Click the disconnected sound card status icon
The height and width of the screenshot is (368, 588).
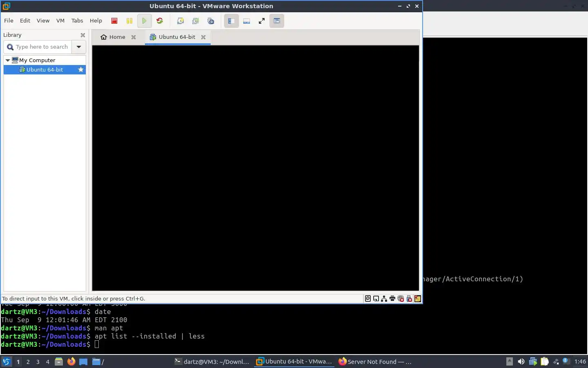coord(401,298)
